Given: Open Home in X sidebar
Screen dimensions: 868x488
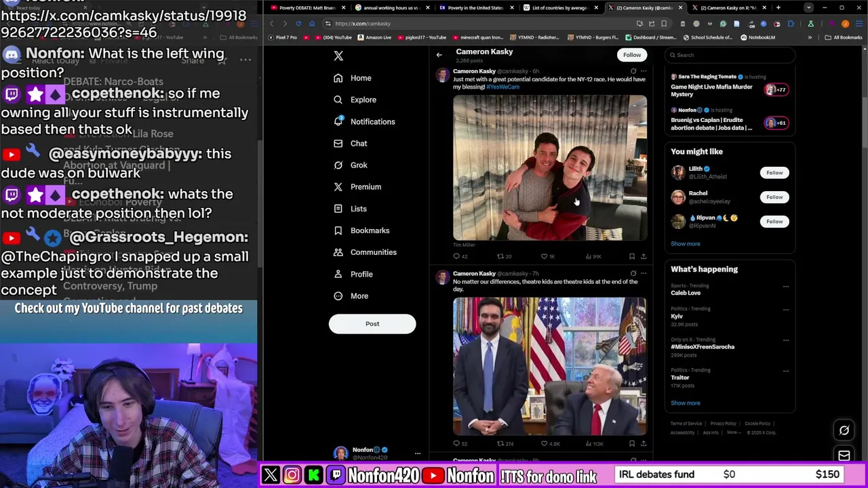Looking at the screenshot, I should tap(353, 78).
